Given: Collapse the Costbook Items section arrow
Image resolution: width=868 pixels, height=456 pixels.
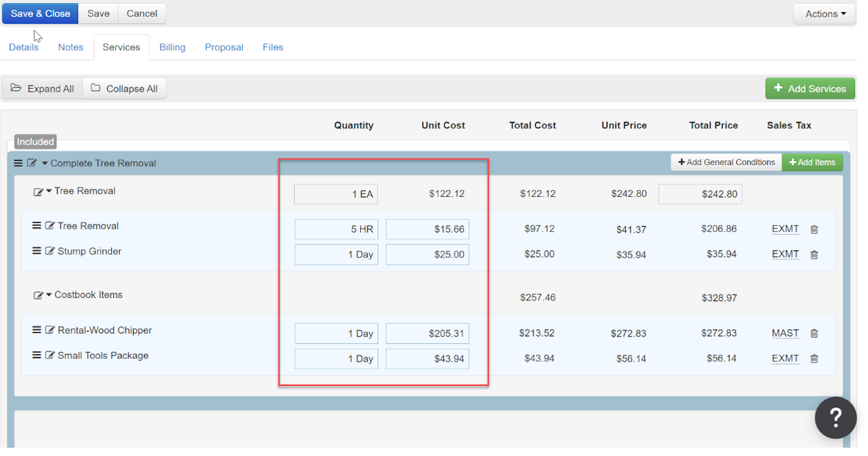Looking at the screenshot, I should pyautogui.click(x=49, y=295).
